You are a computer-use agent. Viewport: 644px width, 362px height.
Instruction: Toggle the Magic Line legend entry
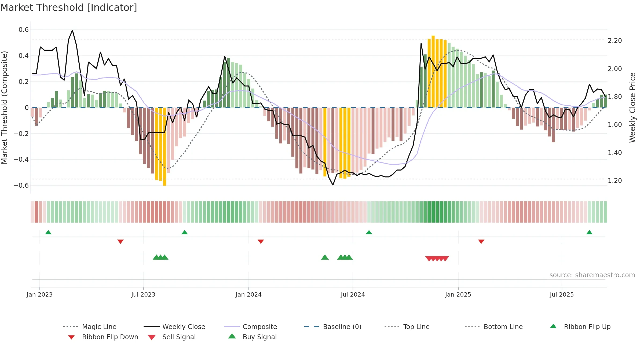tap(90, 327)
